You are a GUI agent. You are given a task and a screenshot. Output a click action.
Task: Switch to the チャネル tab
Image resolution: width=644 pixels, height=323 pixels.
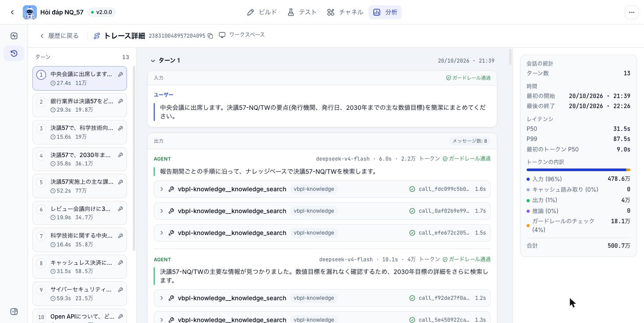coord(345,12)
